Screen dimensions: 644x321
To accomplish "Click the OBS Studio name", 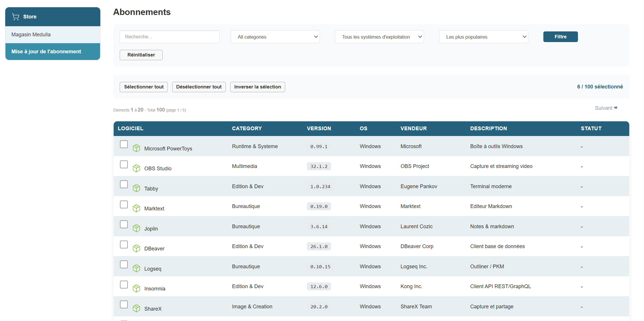I will click(158, 169).
